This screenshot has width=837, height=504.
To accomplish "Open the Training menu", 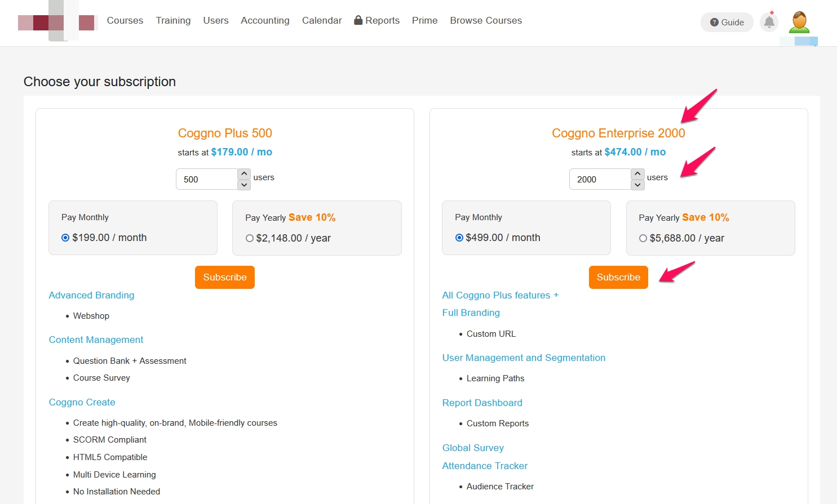I will 173,20.
